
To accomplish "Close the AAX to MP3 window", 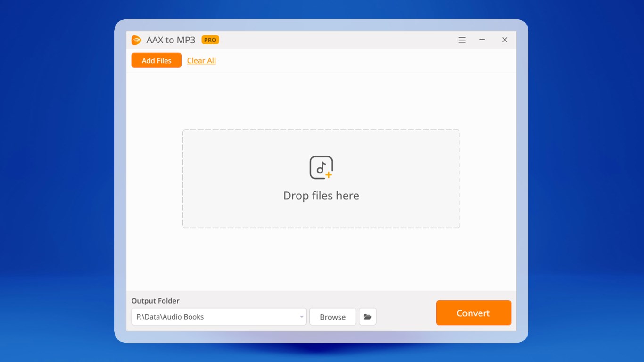I will 504,40.
